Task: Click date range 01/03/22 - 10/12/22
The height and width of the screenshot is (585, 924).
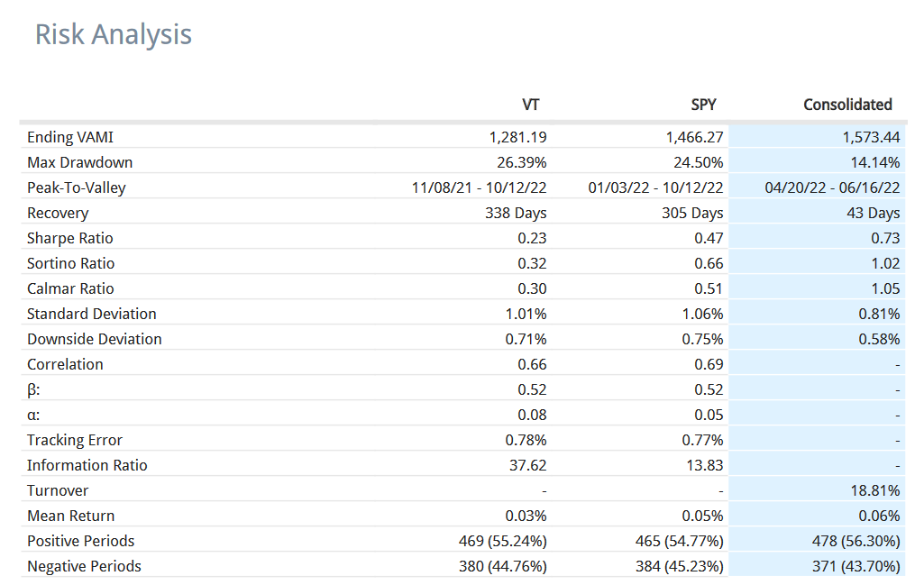Action: pos(655,187)
